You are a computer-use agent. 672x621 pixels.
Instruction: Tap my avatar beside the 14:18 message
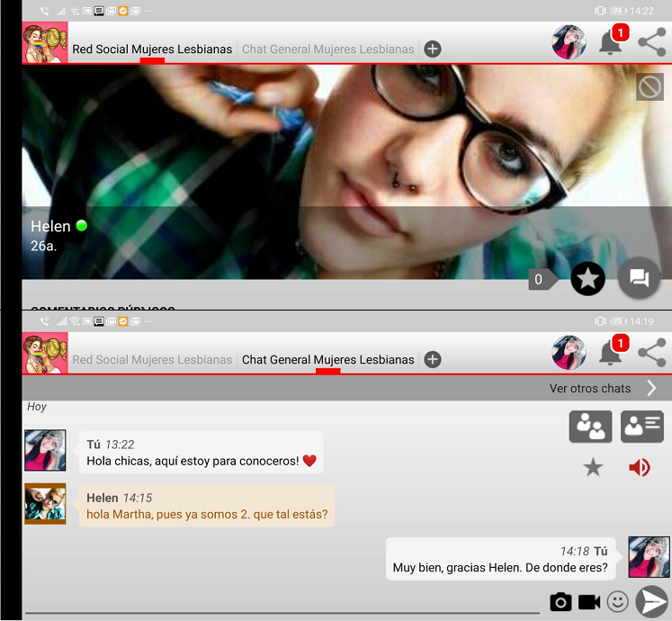pyautogui.click(x=649, y=557)
